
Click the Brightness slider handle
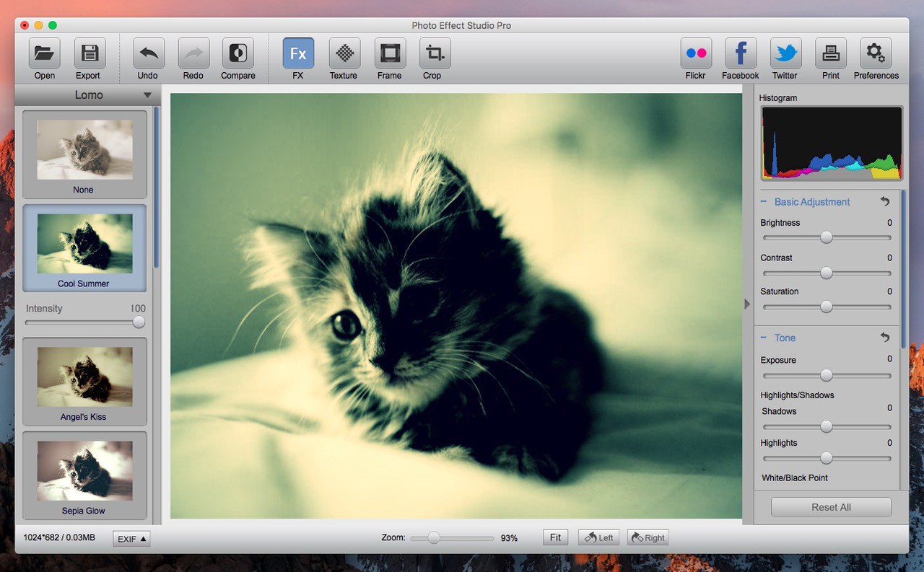(x=827, y=237)
